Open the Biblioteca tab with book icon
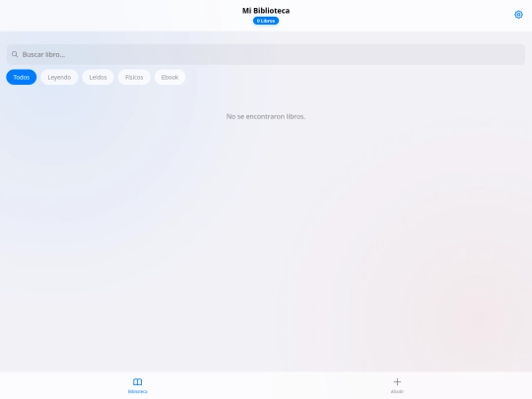The image size is (532, 399). (x=137, y=385)
